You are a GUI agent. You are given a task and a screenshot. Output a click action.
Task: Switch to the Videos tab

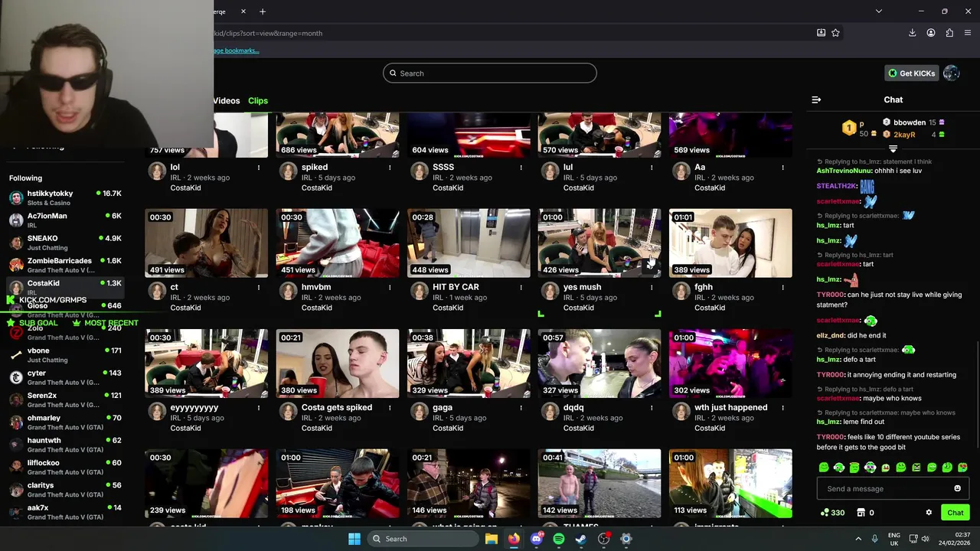click(x=227, y=101)
